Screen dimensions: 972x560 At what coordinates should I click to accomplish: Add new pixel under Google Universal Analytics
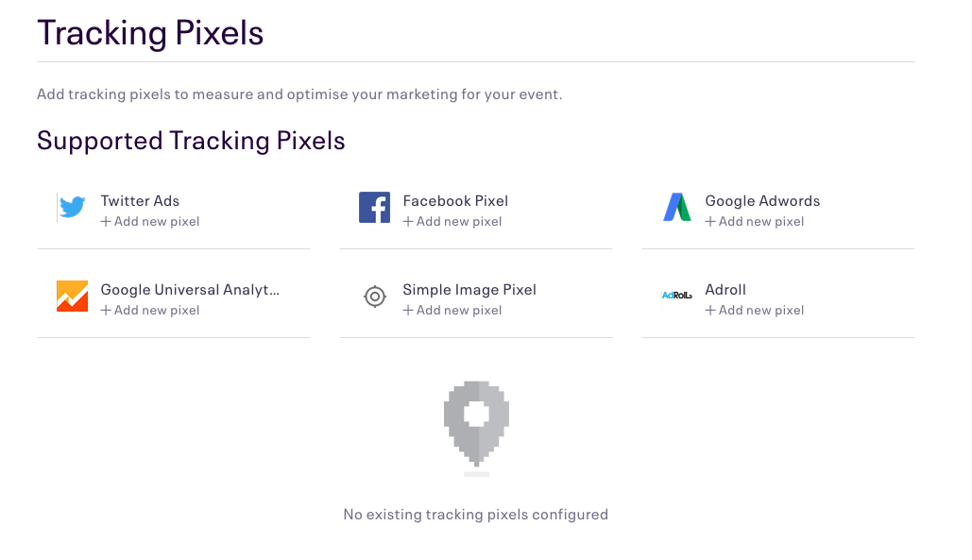click(x=150, y=311)
